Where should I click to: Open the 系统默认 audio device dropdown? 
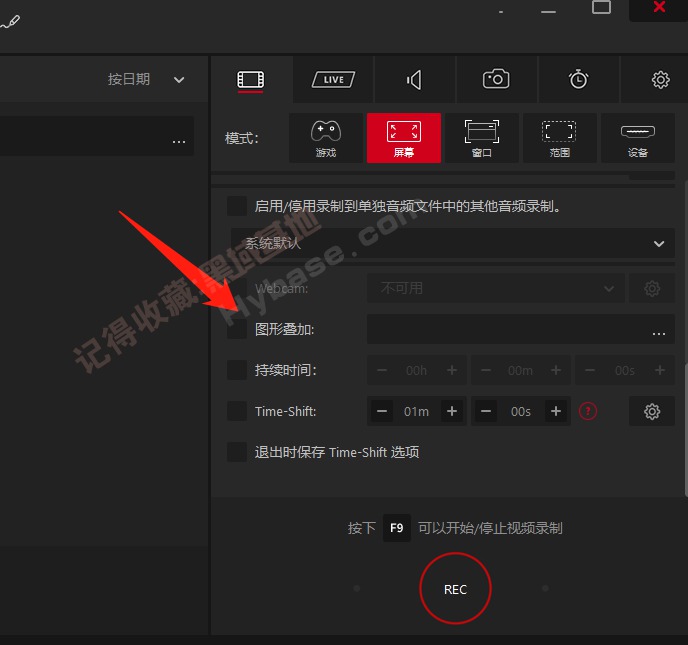click(453, 243)
